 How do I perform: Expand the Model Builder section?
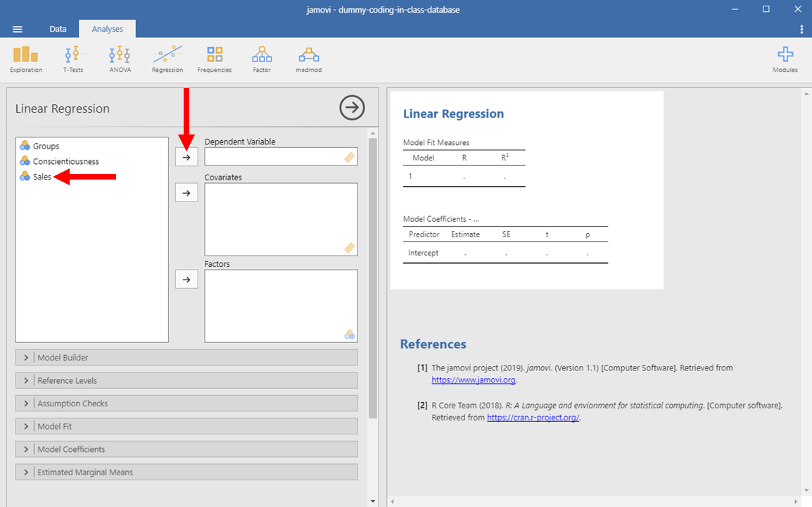186,358
